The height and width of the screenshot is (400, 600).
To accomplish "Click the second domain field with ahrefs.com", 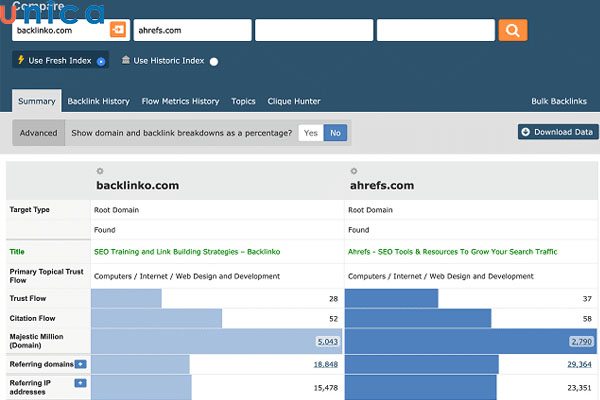I will click(192, 30).
